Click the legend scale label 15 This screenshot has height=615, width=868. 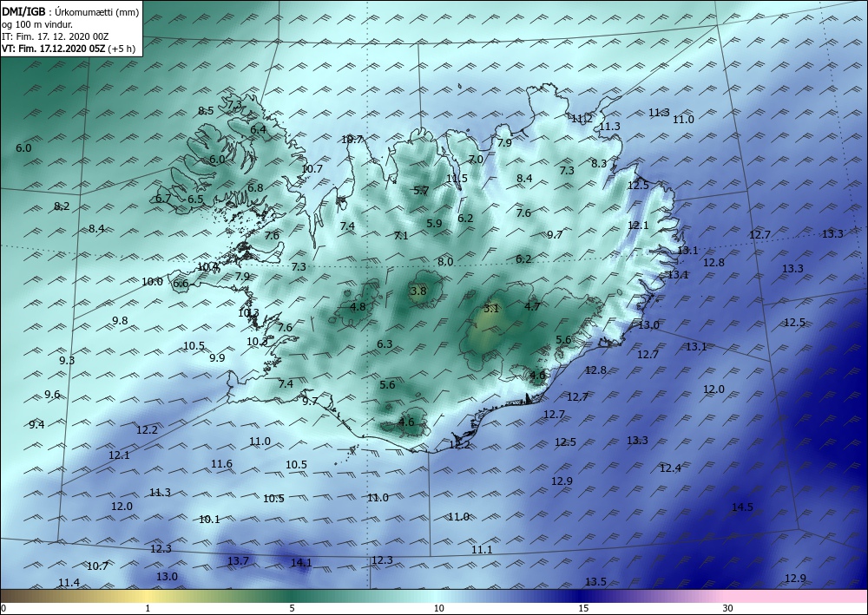coord(583,609)
